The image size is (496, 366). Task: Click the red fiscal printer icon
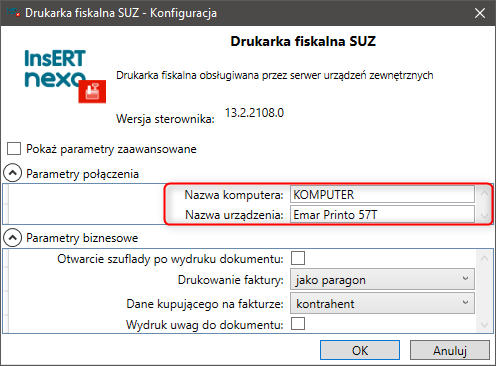click(x=92, y=91)
